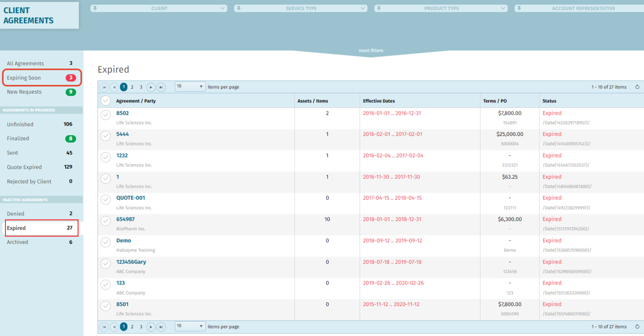Toggle select-all checkbox in table header
The height and width of the screenshot is (336, 644).
tap(106, 101)
